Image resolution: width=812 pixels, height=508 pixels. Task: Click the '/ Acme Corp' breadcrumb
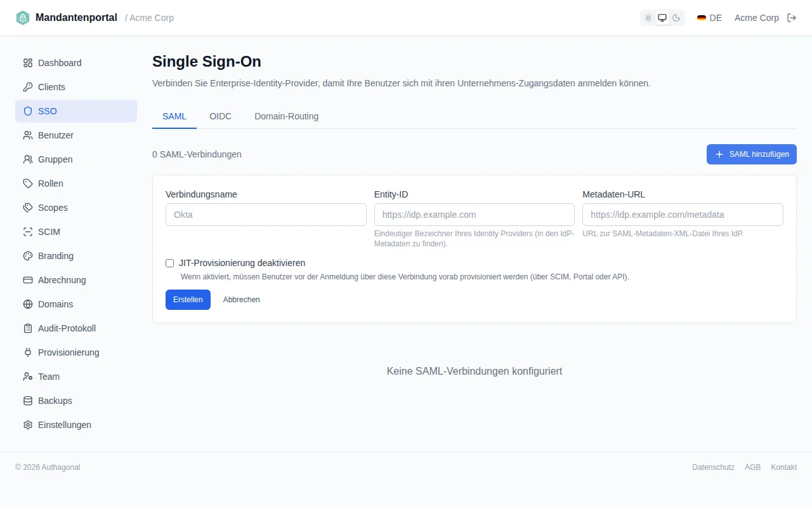click(x=149, y=18)
